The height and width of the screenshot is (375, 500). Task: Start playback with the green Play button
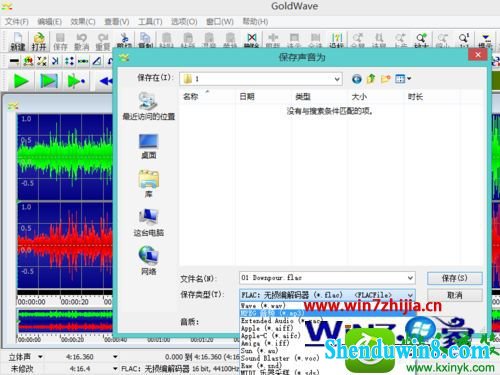(x=21, y=81)
